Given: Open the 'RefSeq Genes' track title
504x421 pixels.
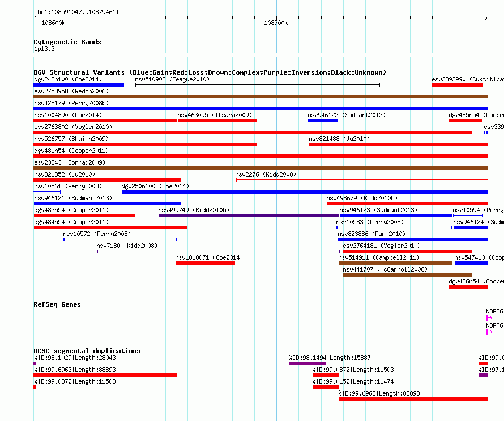Looking at the screenshot, I should (57, 305).
